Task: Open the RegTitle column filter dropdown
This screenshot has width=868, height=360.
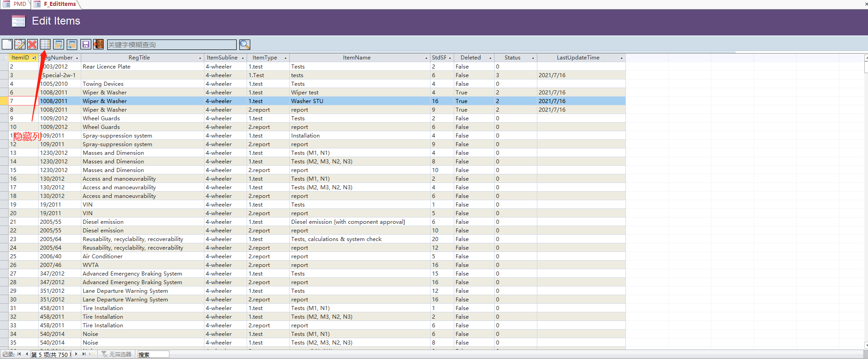Action: pyautogui.click(x=200, y=58)
